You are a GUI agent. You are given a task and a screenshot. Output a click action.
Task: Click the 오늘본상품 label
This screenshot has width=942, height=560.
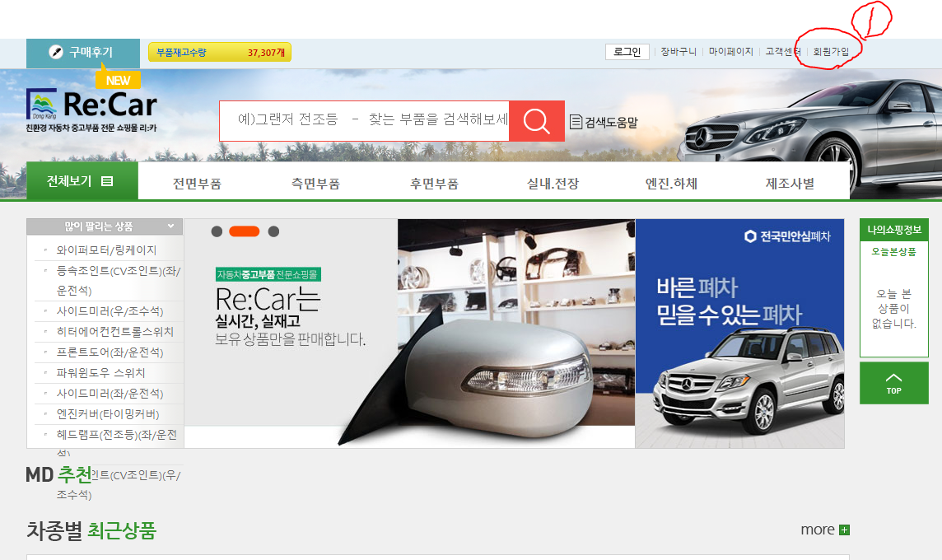tap(894, 252)
